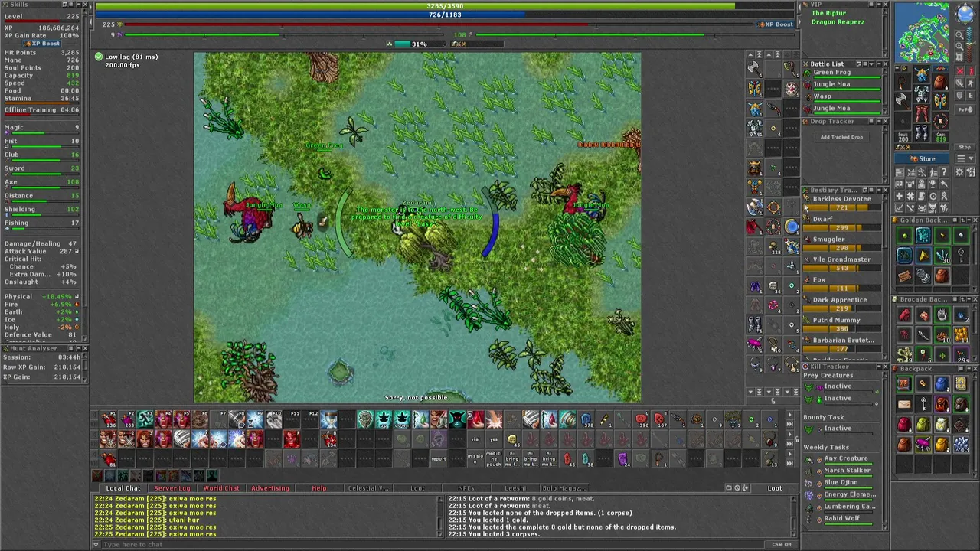Toggle expert mode E button

click(x=971, y=96)
